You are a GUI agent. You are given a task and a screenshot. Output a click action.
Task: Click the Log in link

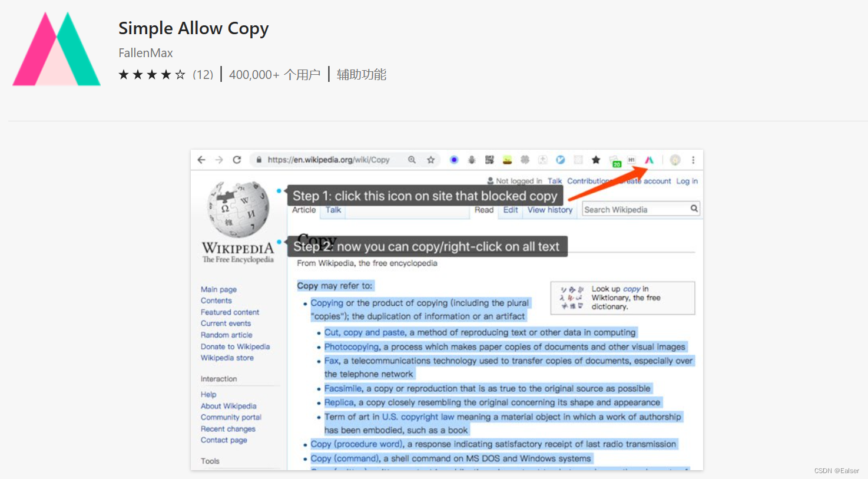click(687, 181)
